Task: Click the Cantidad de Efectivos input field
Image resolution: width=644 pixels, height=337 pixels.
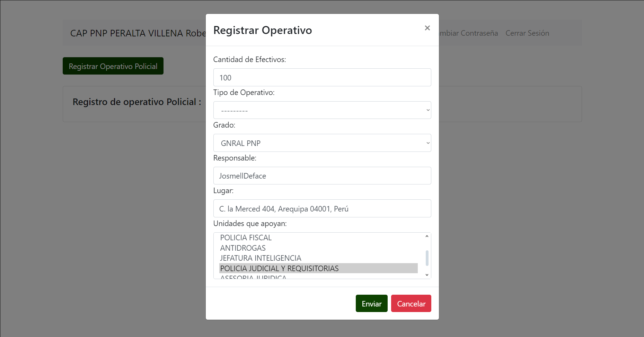Action: pyautogui.click(x=322, y=77)
